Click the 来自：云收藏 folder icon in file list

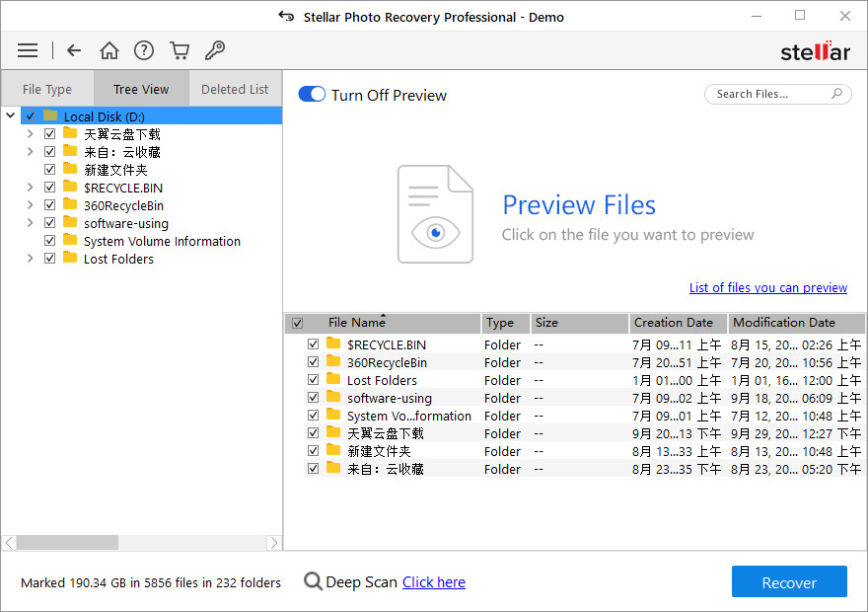(x=333, y=468)
